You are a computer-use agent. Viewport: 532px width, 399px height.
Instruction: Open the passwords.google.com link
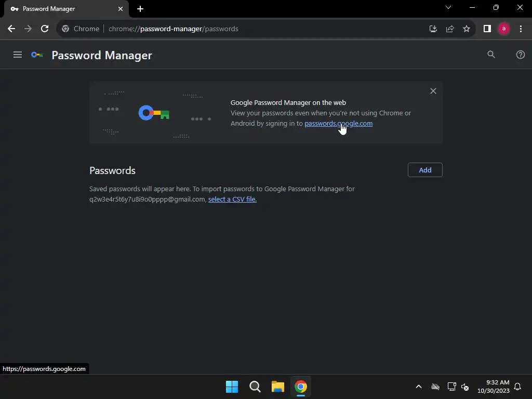tap(338, 124)
